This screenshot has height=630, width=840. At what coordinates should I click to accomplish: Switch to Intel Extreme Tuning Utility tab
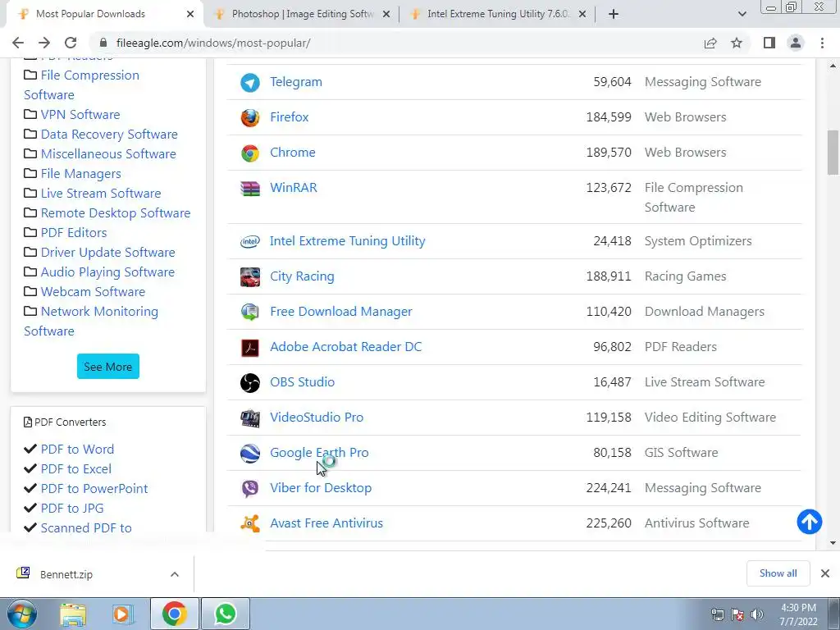[x=498, y=14]
